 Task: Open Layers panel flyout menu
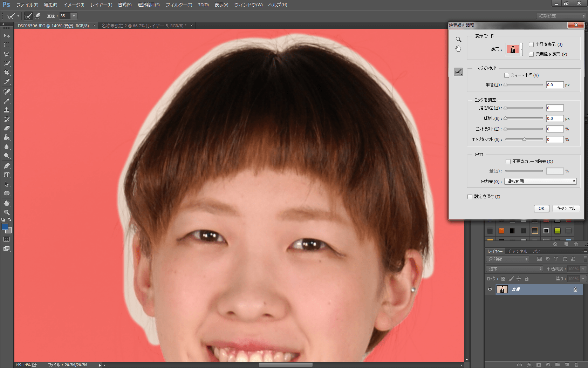(x=584, y=251)
